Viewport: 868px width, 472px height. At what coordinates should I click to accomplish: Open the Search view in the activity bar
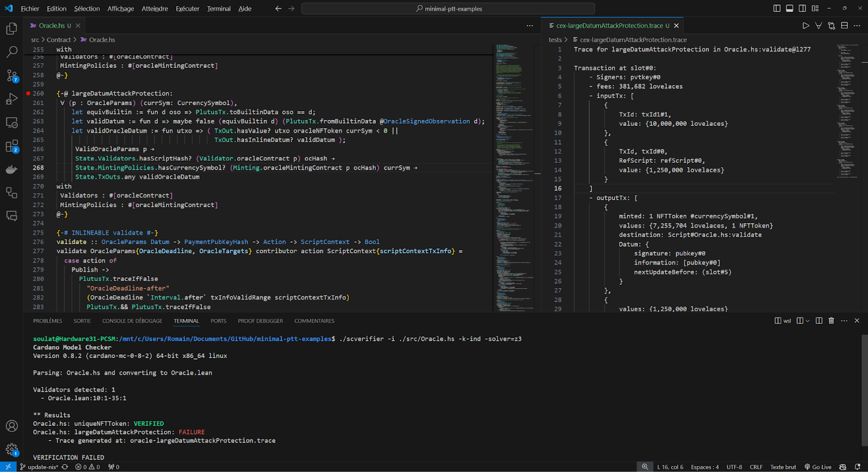pos(11,52)
